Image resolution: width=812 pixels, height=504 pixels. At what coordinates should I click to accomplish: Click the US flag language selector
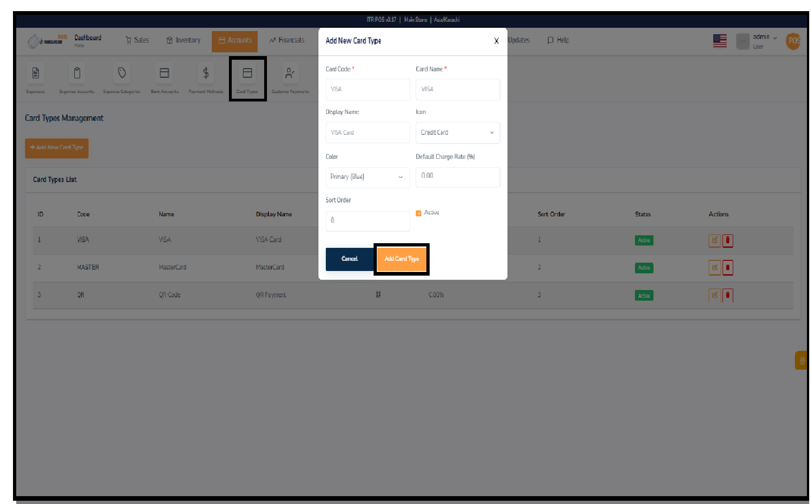(x=720, y=41)
